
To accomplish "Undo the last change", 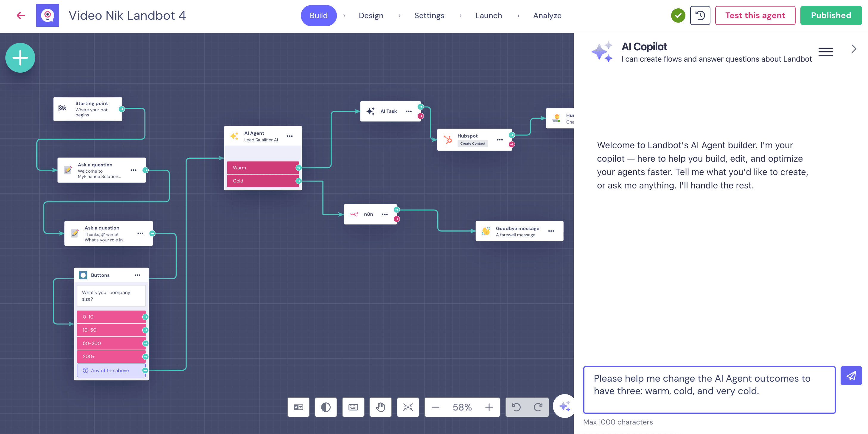I will (x=517, y=407).
